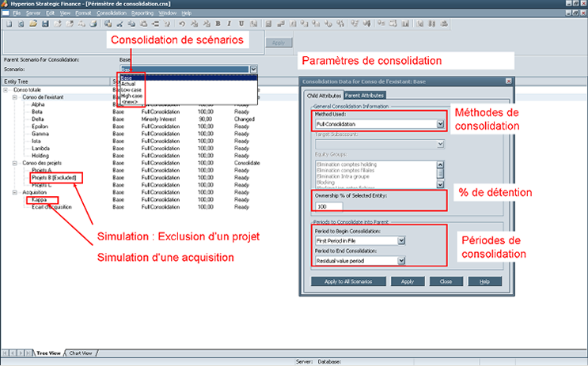Click the Hyperion application icon in the title bar
This screenshot has height=366, width=588.
click(5, 4)
